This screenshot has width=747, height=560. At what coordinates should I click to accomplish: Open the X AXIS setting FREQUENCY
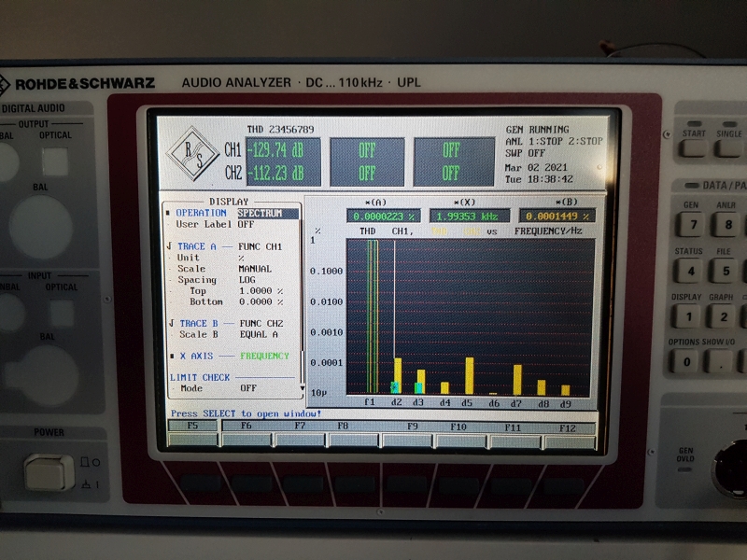coord(264,356)
